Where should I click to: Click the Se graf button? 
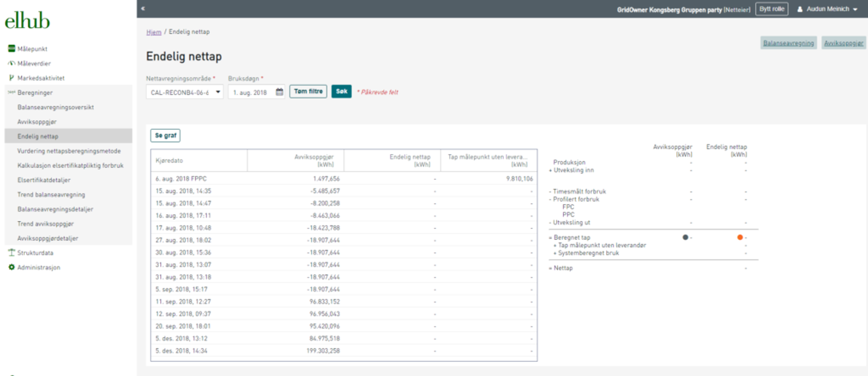[x=165, y=135]
